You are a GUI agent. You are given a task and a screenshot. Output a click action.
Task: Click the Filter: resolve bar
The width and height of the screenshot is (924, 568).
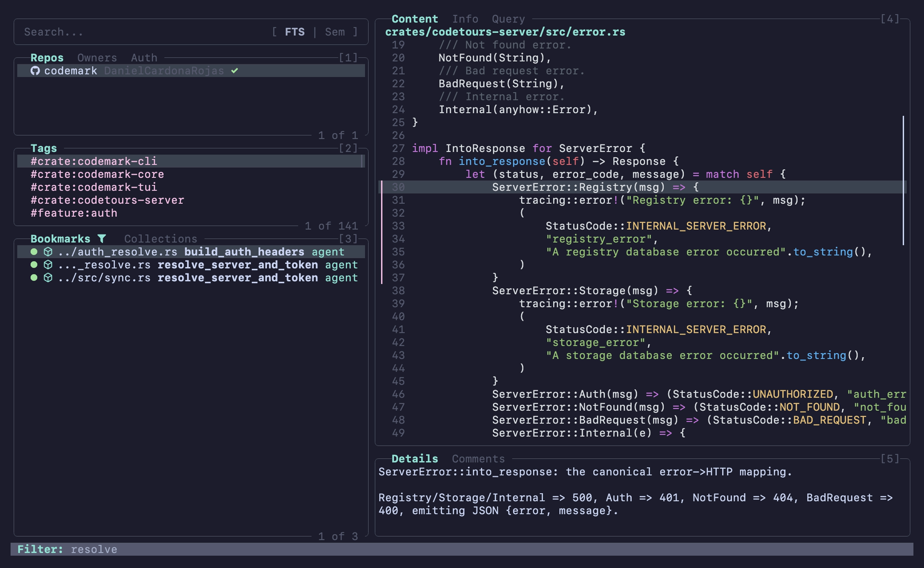click(x=462, y=550)
